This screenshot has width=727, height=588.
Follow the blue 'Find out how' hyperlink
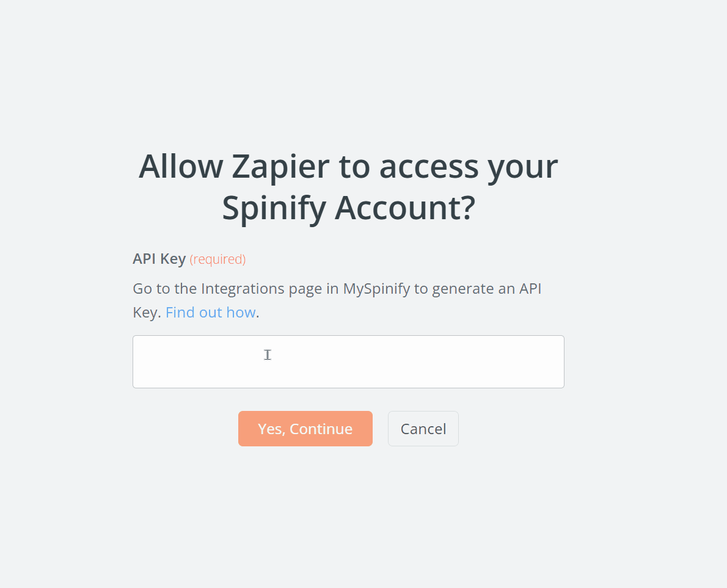(210, 312)
